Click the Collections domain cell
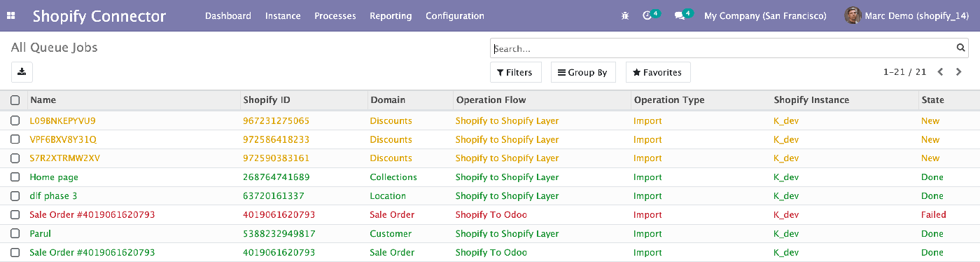Image resolution: width=980 pixels, height=262 pixels. click(x=393, y=177)
